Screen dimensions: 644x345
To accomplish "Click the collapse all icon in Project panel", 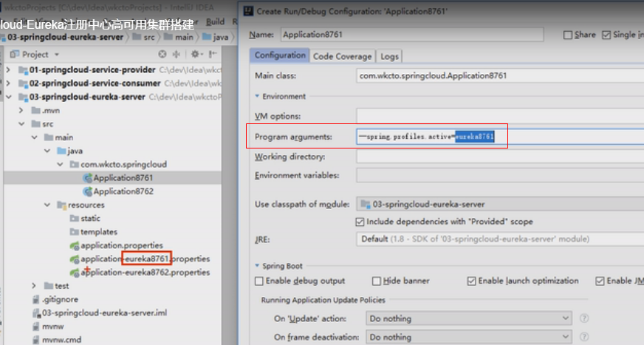I will click(177, 54).
